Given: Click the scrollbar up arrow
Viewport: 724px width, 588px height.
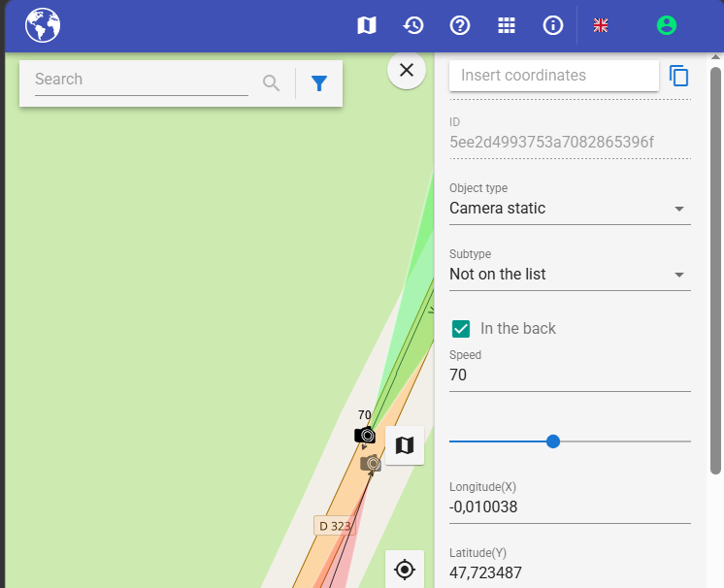Looking at the screenshot, I should click(715, 57).
